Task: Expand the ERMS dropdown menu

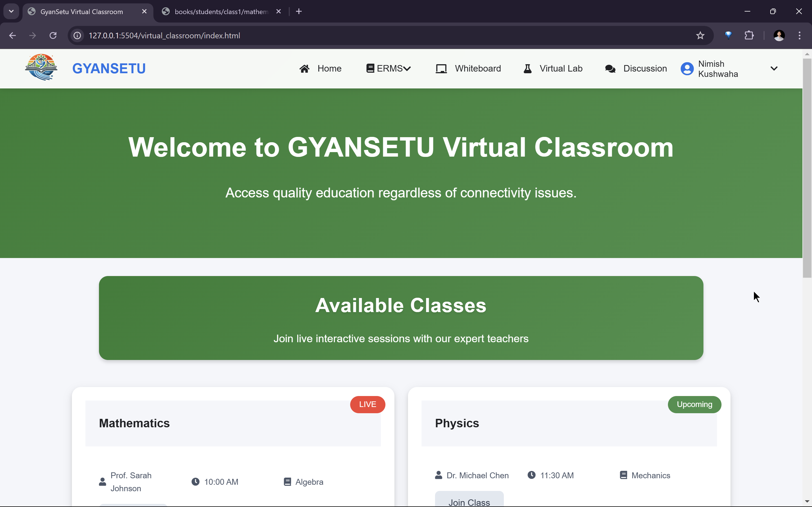Action: click(389, 69)
